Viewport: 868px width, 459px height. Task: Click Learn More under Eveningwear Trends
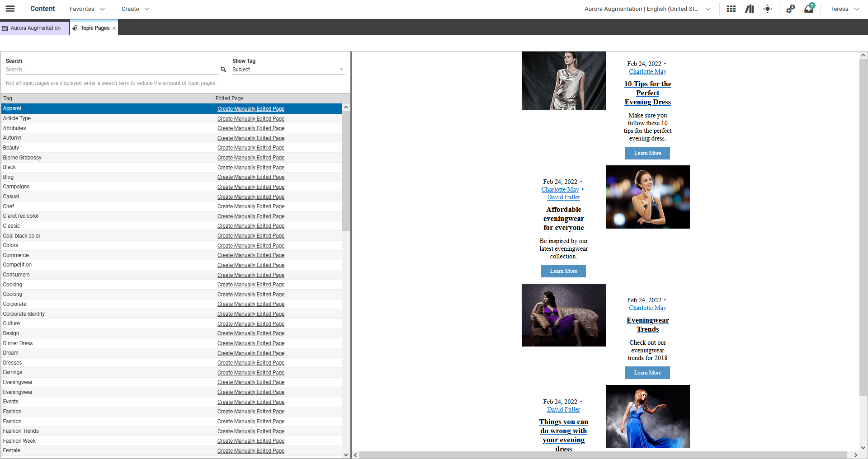click(x=647, y=373)
